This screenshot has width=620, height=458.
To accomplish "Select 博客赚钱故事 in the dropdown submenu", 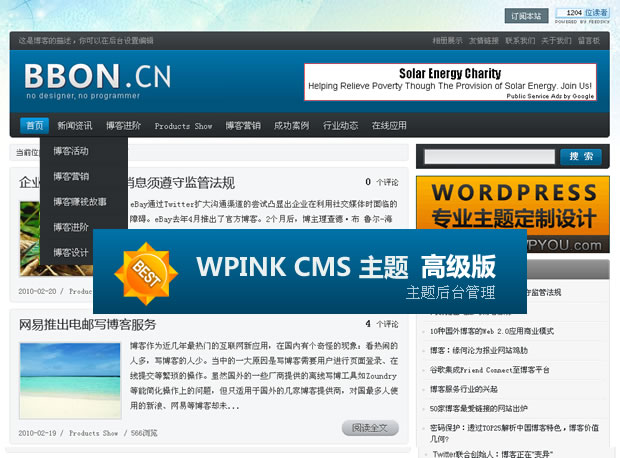I will [80, 202].
